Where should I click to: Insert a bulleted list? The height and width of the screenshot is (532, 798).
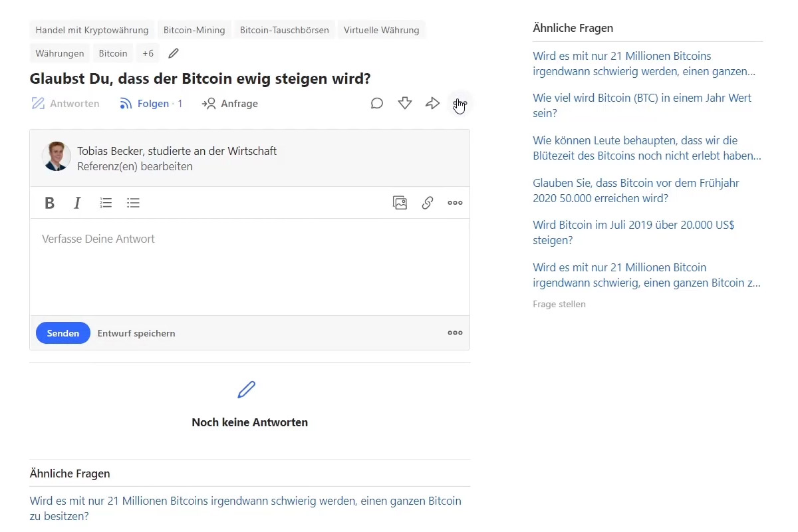[x=133, y=203]
